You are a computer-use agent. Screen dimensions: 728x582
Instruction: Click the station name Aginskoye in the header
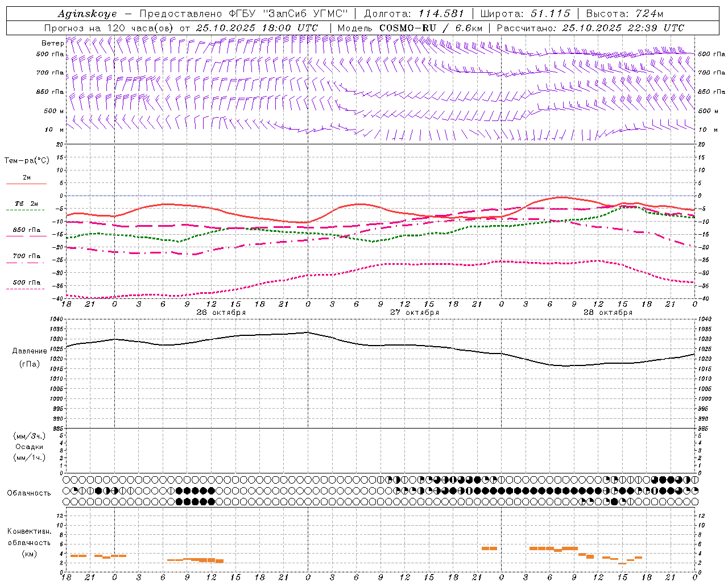87,14
